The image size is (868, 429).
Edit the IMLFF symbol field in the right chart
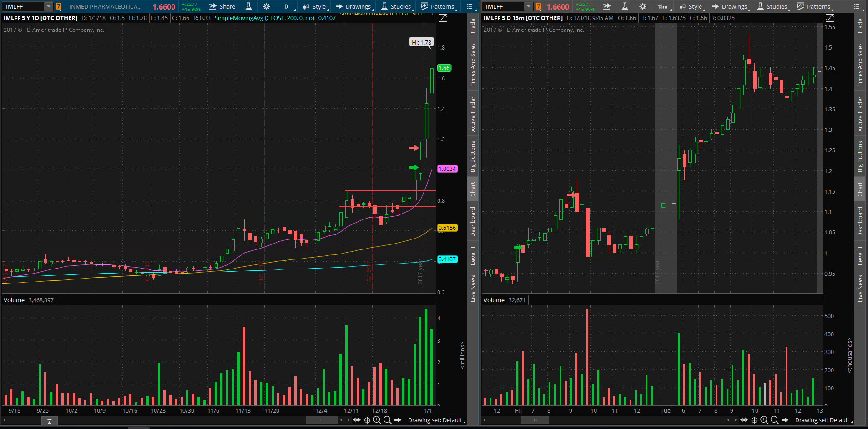click(503, 6)
